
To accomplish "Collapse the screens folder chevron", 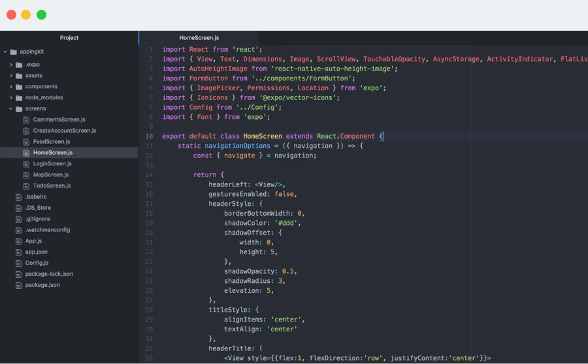I will coord(11,109).
